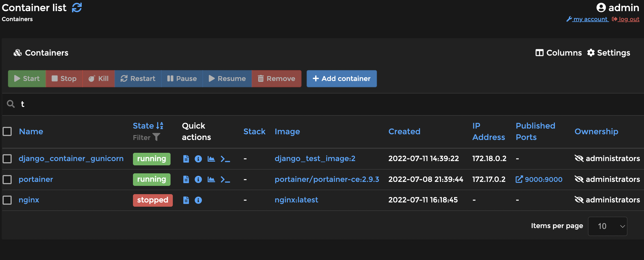Image resolution: width=644 pixels, height=260 pixels.
Task: Open the nginx:latest image link
Action: pyautogui.click(x=296, y=200)
